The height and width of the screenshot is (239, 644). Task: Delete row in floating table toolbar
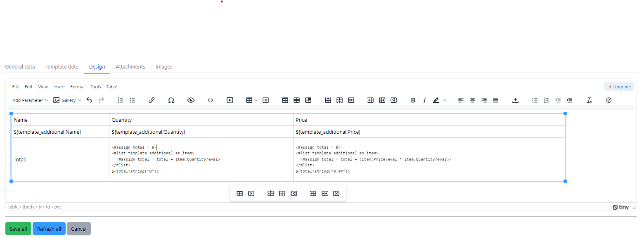(294, 193)
